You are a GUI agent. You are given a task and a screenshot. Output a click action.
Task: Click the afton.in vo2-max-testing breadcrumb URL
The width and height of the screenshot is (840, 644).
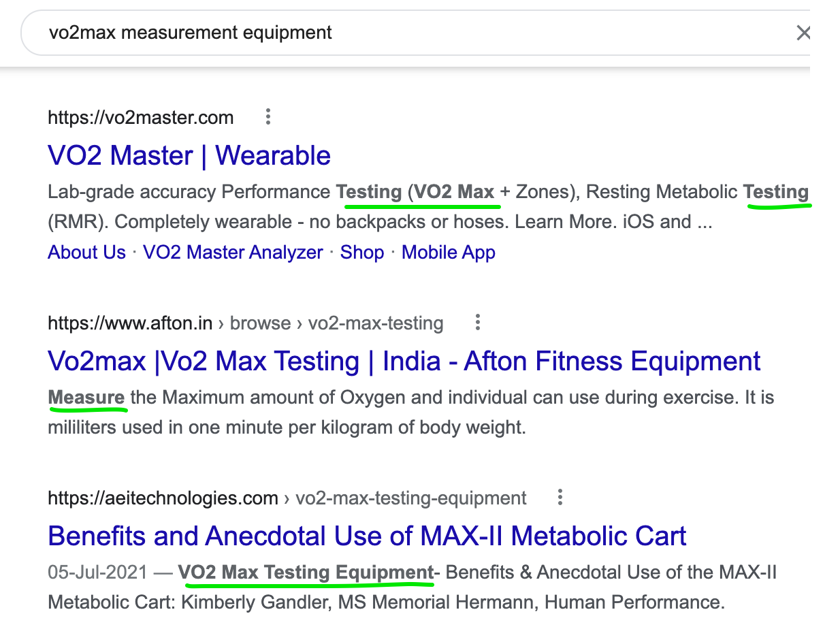point(246,323)
